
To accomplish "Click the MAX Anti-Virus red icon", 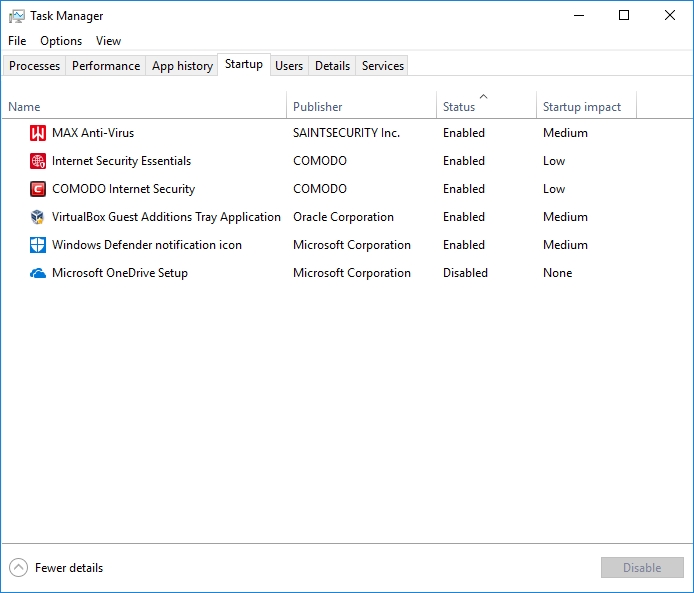I will 38,133.
